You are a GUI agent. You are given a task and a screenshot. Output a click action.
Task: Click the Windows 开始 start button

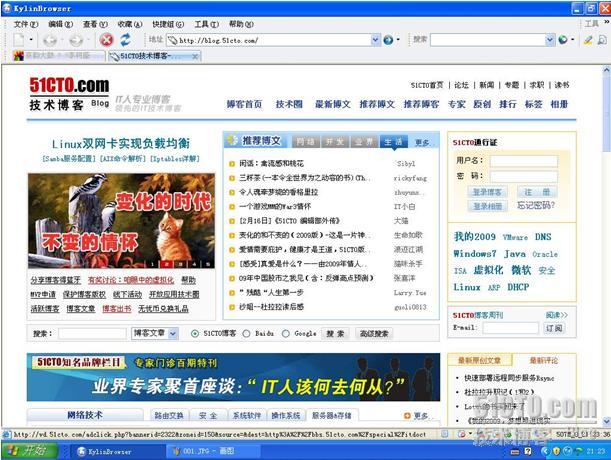click(30, 451)
